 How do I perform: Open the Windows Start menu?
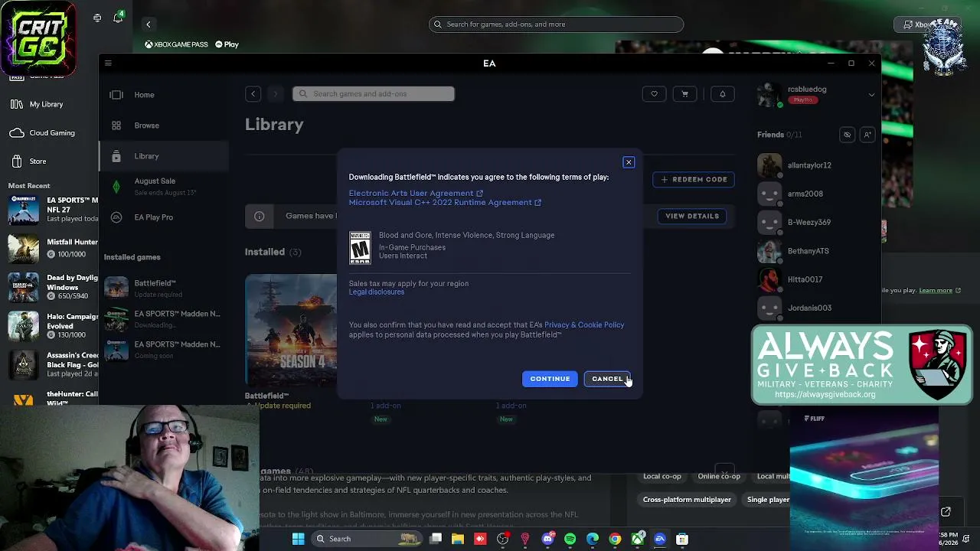(x=298, y=539)
